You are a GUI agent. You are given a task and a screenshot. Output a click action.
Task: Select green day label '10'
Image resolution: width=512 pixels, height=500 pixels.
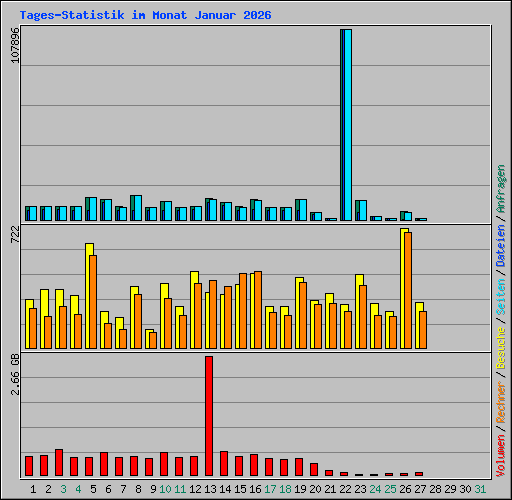[x=165, y=489]
